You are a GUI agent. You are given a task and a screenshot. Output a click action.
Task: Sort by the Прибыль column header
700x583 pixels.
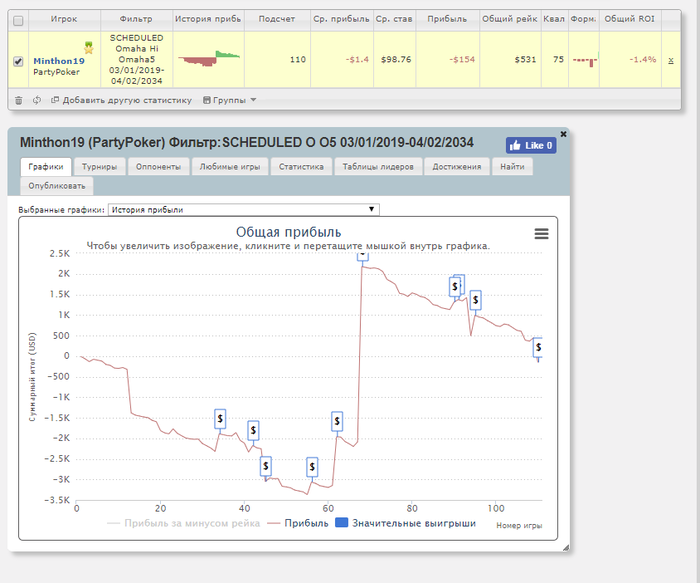click(447, 19)
